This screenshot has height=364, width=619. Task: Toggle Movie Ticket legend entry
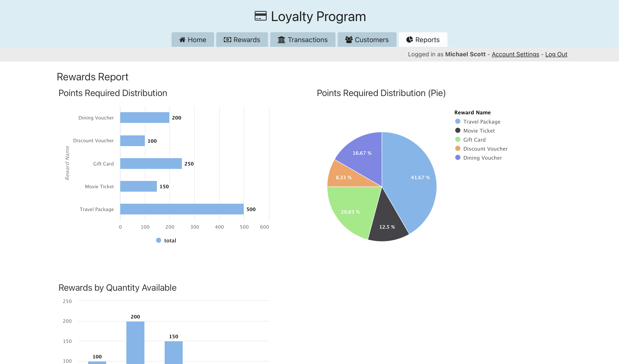point(479,131)
